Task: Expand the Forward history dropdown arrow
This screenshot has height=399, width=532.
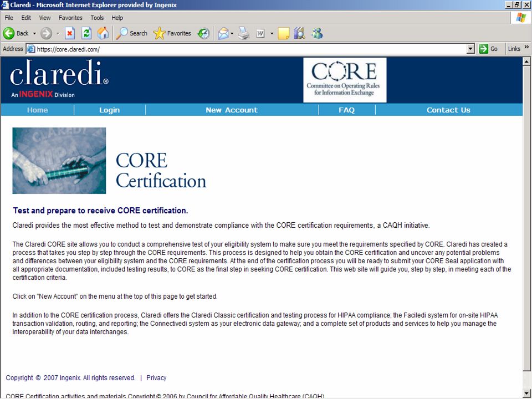Action: (x=58, y=33)
